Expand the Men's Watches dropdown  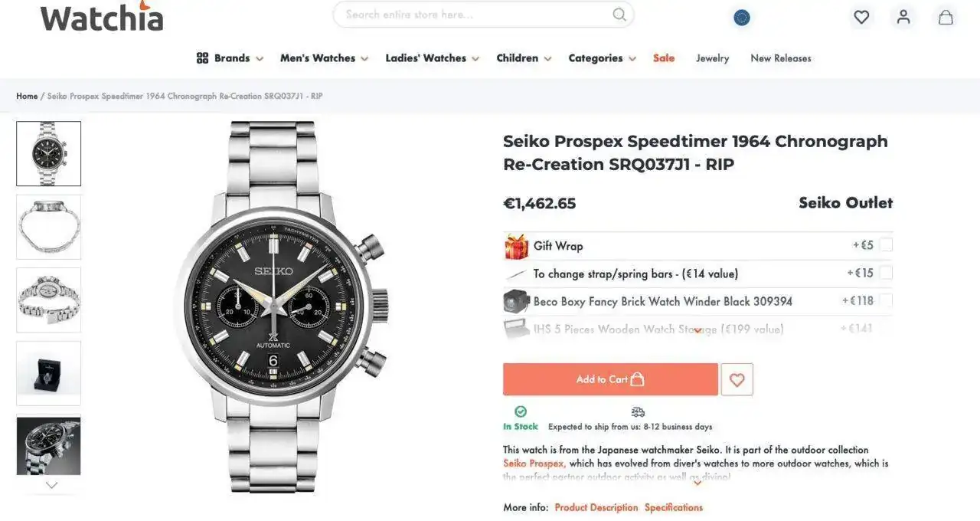pyautogui.click(x=324, y=58)
